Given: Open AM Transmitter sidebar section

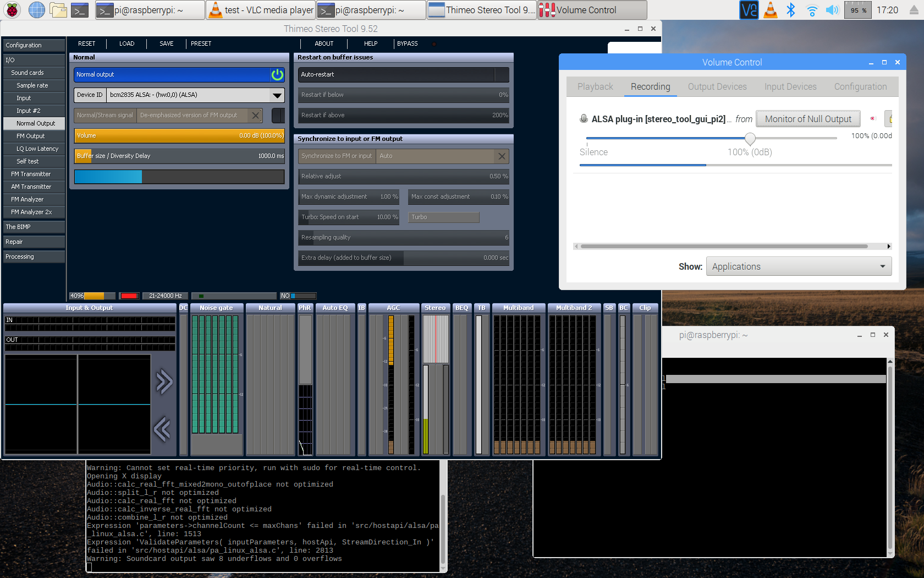Looking at the screenshot, I should 34,187.
